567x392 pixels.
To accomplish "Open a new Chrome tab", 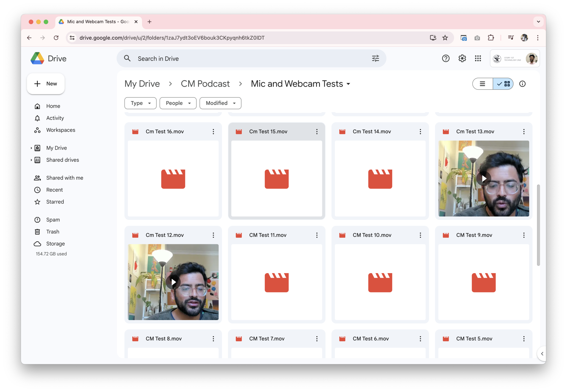I will pyautogui.click(x=149, y=22).
